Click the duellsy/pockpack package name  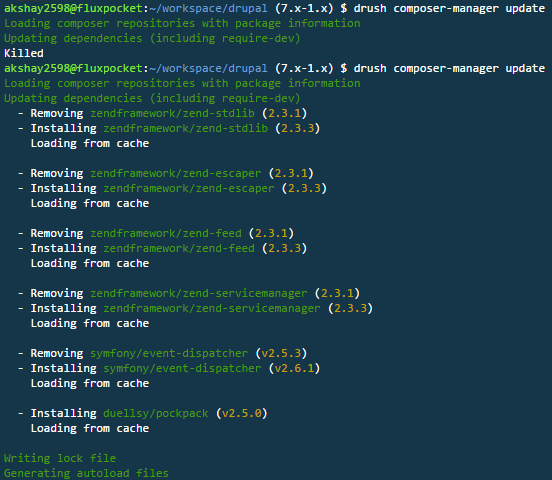[x=156, y=413]
